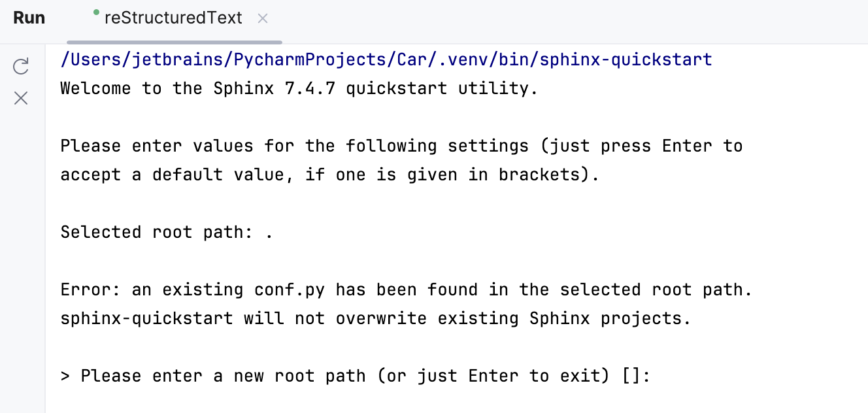Select the Rerun circular arrow control

20,65
